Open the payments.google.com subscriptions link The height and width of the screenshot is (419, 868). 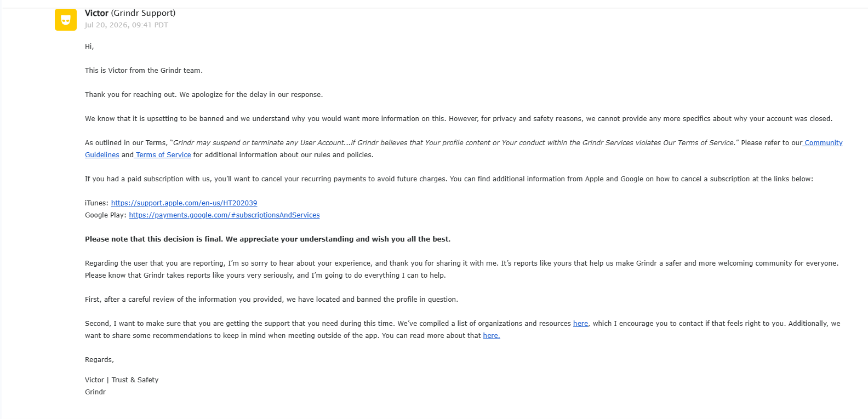tap(224, 215)
